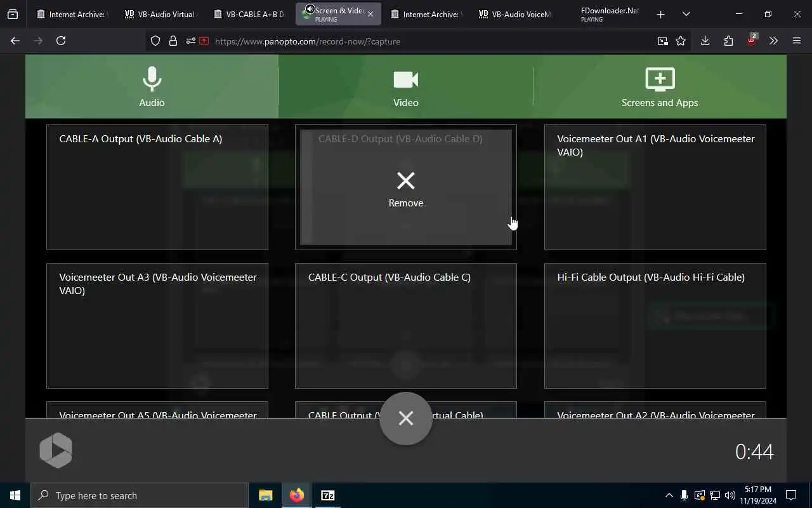Select CABLE-A Output audio source

tap(157, 187)
